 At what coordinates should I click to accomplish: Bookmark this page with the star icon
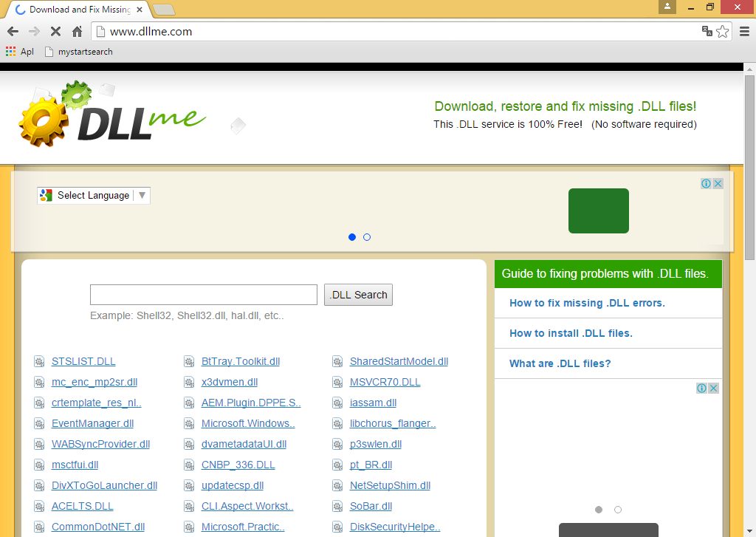pos(722,32)
